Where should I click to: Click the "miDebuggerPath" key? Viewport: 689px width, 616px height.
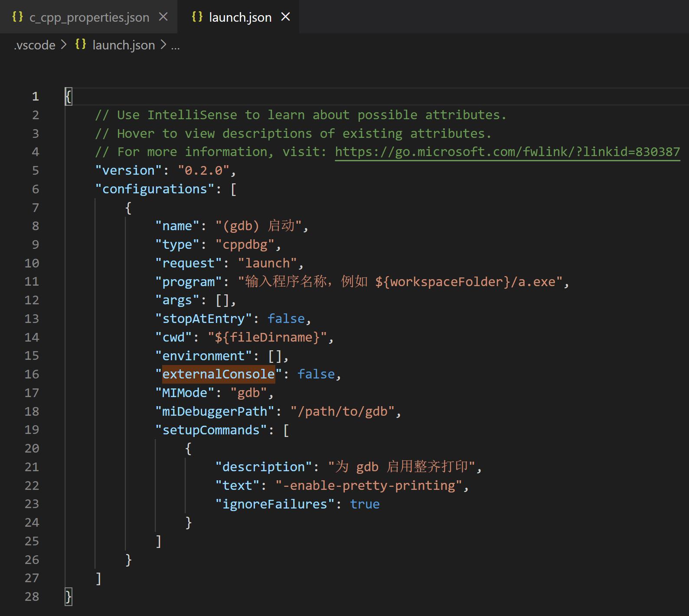tap(215, 411)
